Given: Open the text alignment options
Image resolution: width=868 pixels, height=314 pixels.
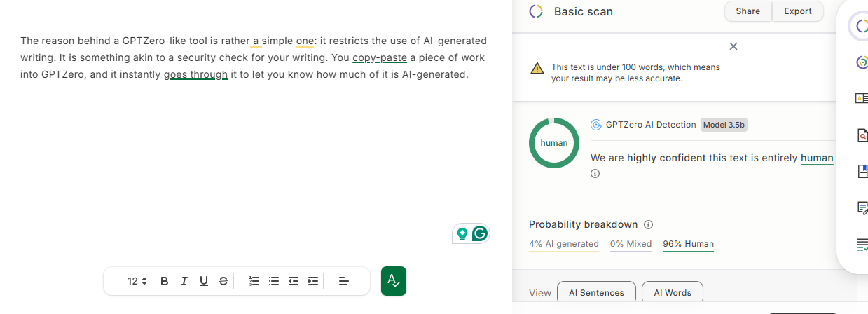Looking at the screenshot, I should (x=344, y=281).
